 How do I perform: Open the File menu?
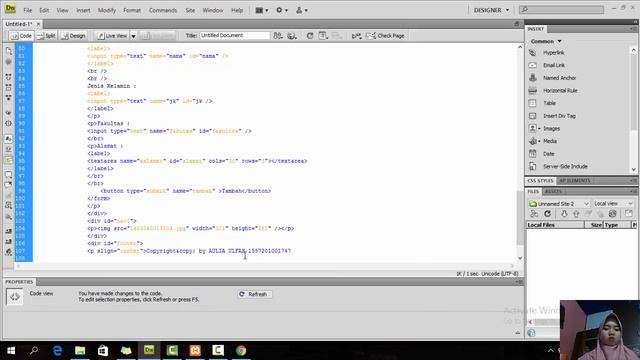coord(27,10)
